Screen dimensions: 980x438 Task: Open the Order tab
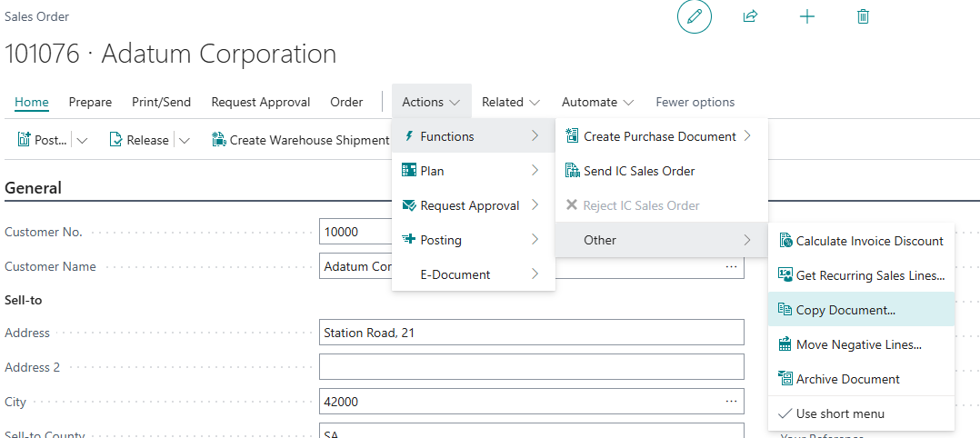click(346, 102)
